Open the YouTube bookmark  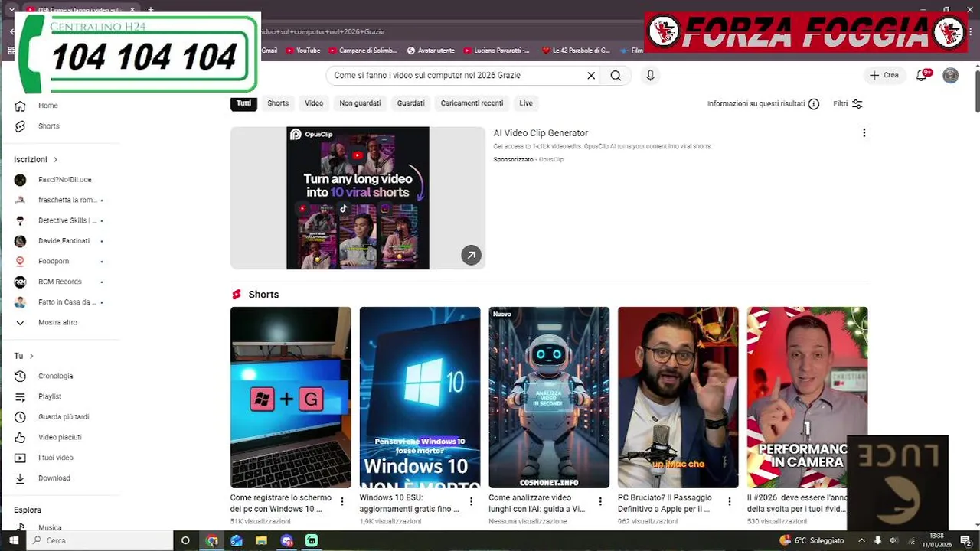[x=302, y=51]
